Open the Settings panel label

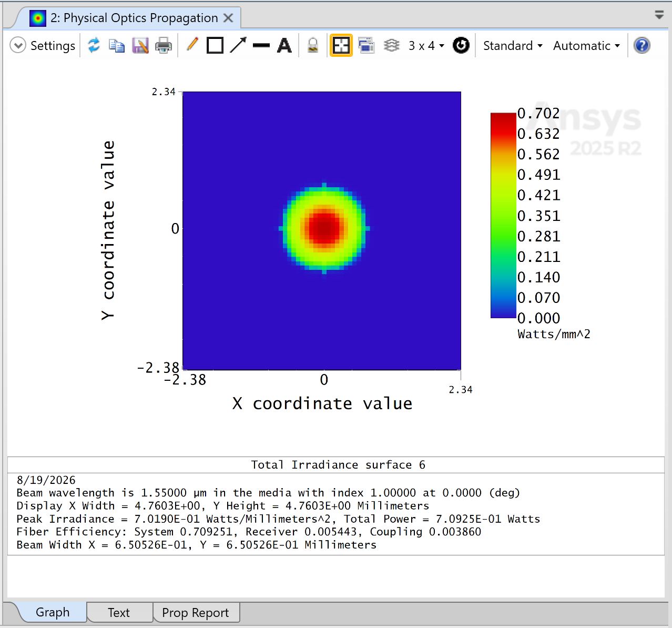click(x=53, y=46)
